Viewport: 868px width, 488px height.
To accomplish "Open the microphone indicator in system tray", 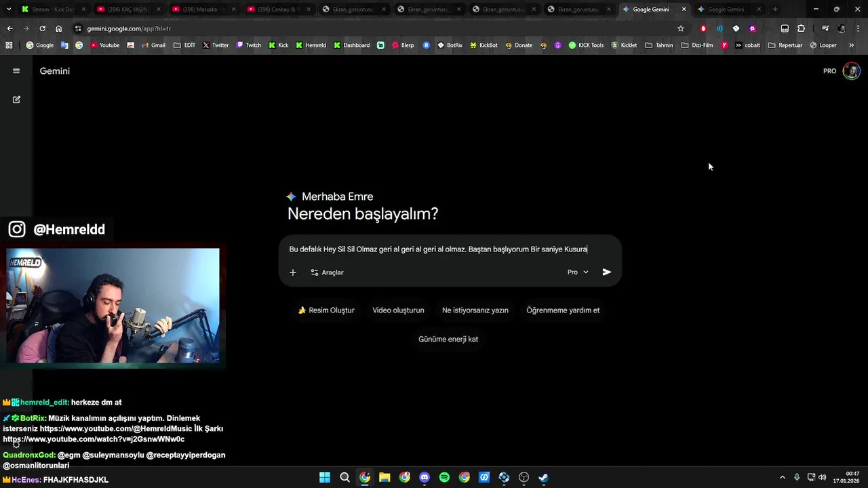I will [x=797, y=477].
